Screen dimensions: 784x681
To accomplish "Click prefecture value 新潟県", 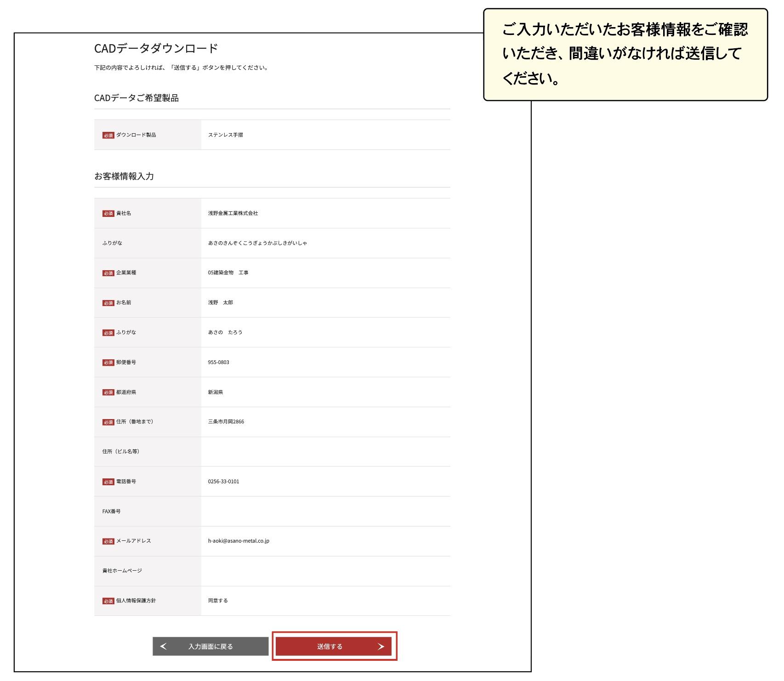I will [x=216, y=392].
